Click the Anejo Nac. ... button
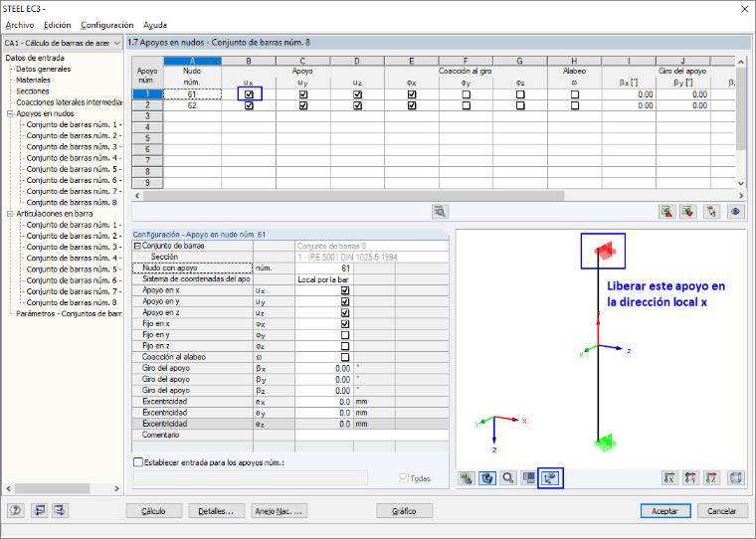 click(279, 511)
